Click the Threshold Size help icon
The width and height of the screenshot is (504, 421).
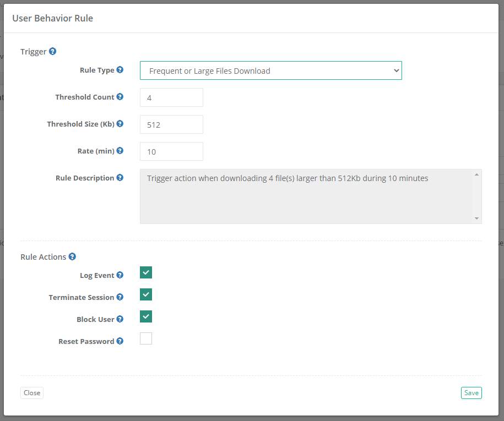point(121,124)
